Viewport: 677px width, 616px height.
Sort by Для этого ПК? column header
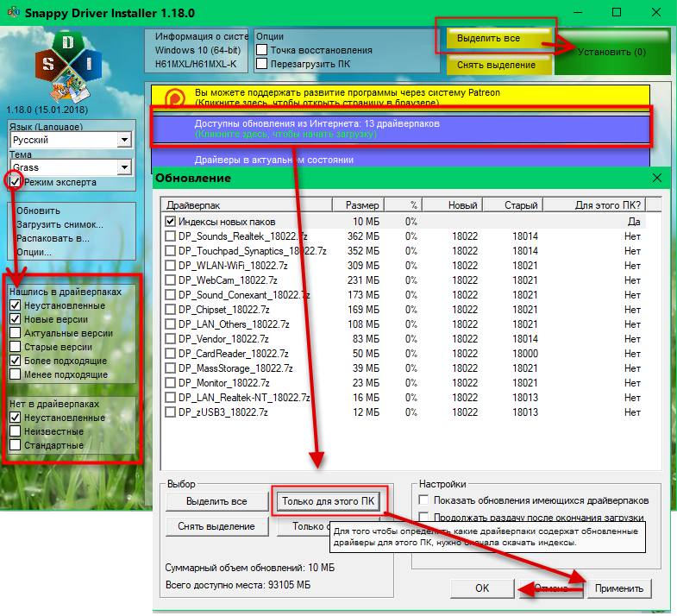tap(594, 205)
